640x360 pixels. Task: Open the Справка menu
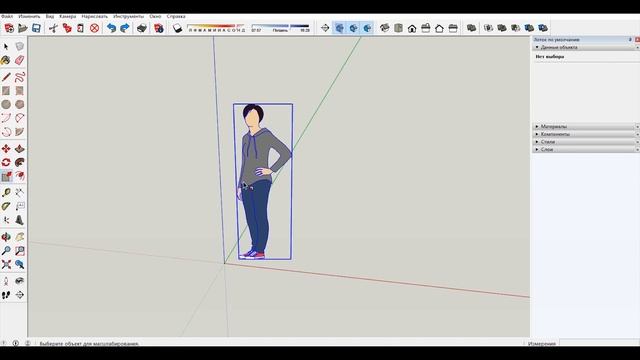176,16
